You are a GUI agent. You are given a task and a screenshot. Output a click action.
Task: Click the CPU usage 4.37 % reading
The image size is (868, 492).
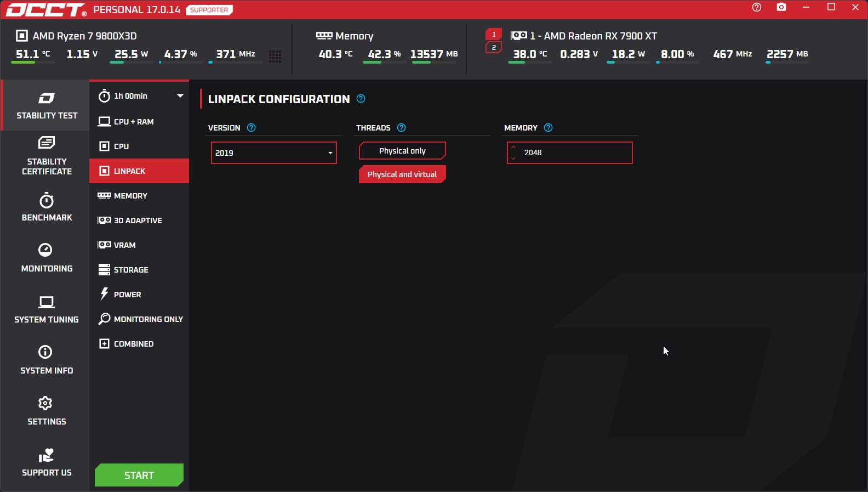coord(181,54)
